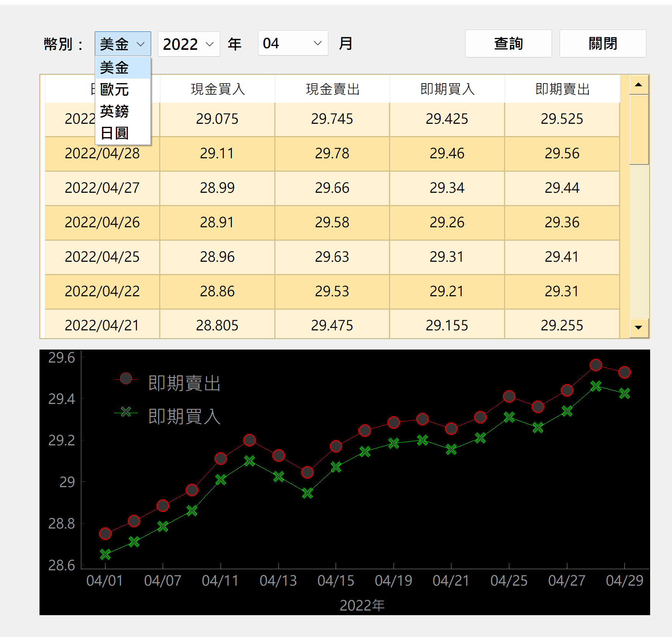
Task: Click the table's vertical scrollbar thumb
Action: tap(638, 130)
